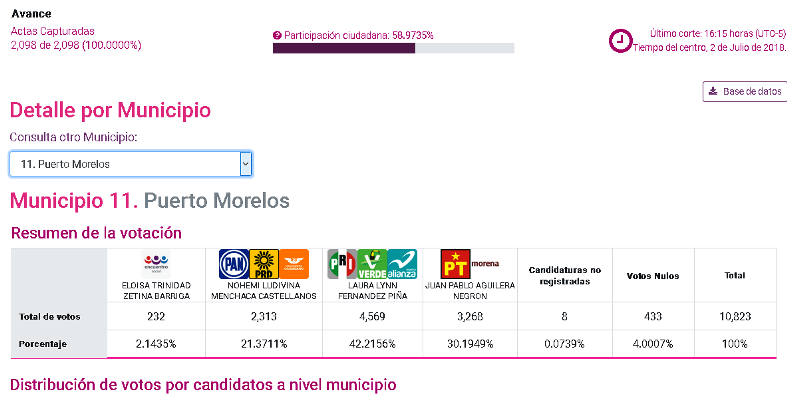This screenshot has width=787, height=400.
Task: Download data with Base de datos button
Action: point(744,92)
